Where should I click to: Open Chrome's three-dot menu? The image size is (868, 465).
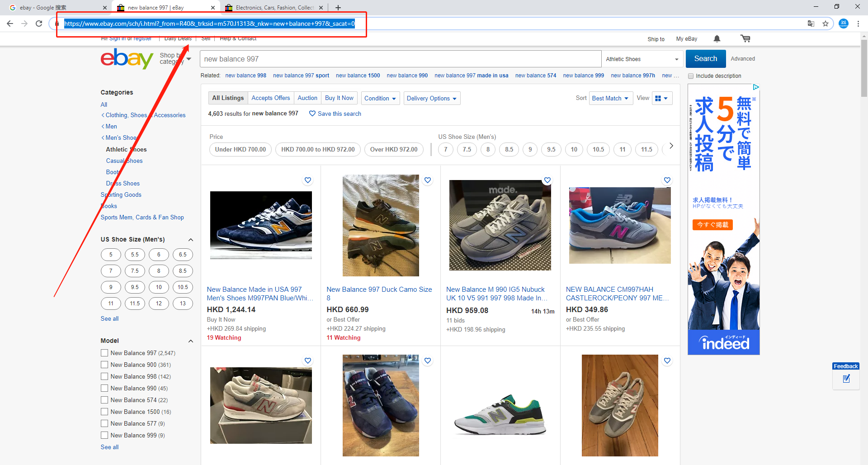tap(858, 24)
